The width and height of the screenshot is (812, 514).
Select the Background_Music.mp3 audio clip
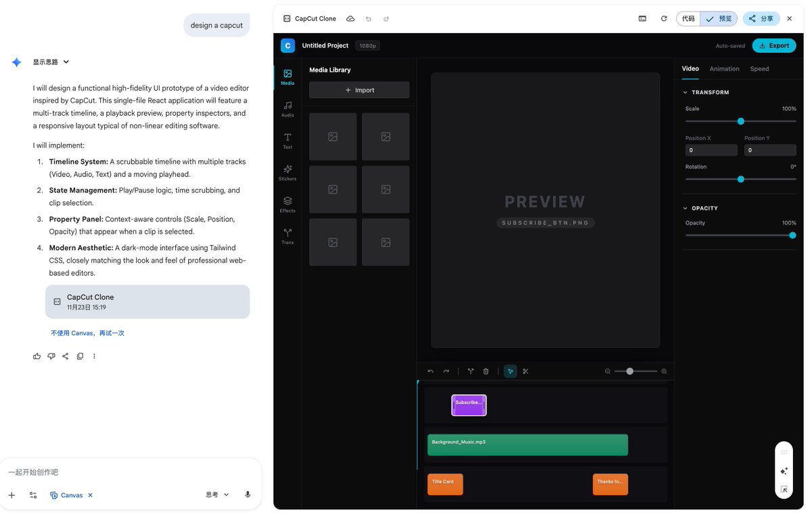(528, 445)
